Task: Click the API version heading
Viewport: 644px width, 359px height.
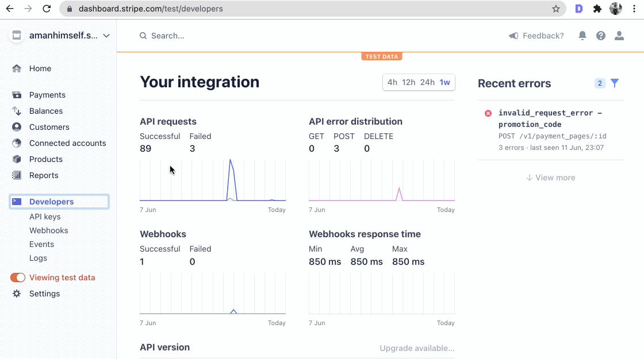Action: pos(164,347)
